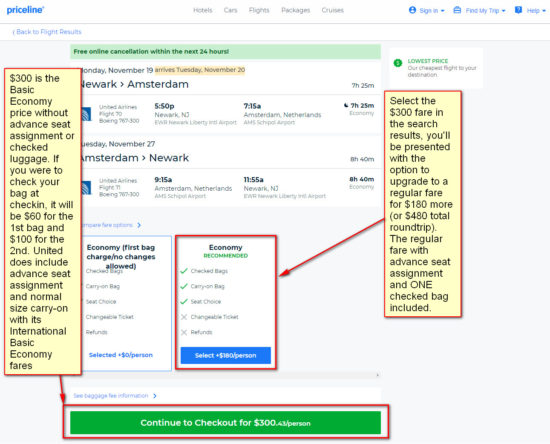Click the United Airlines logo for Flight 70
This screenshot has width=550, height=444.
tap(86, 114)
